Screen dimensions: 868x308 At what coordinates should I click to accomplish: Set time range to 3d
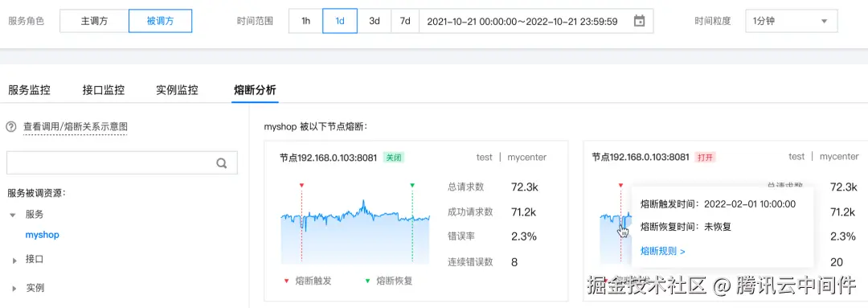tap(375, 21)
